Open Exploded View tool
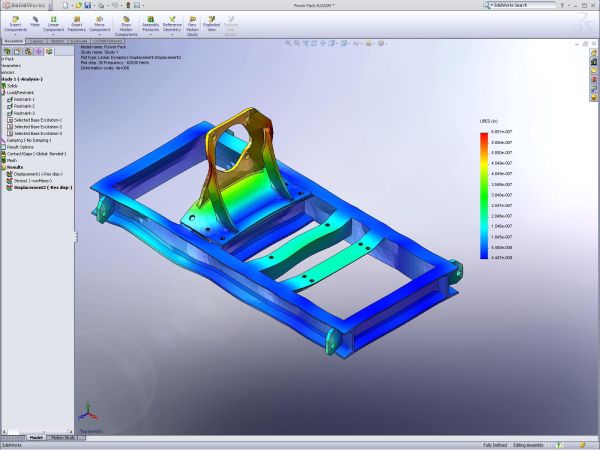The image size is (600, 450). coord(211,22)
